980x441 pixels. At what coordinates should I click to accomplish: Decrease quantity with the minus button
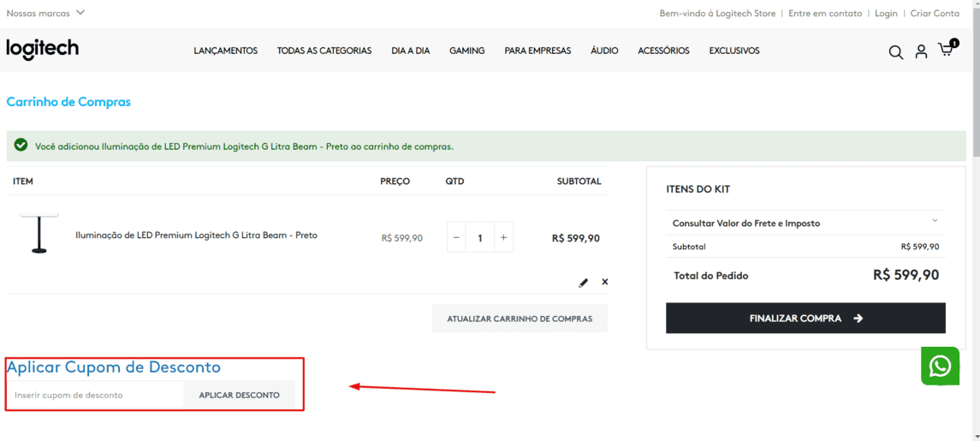[x=456, y=238]
